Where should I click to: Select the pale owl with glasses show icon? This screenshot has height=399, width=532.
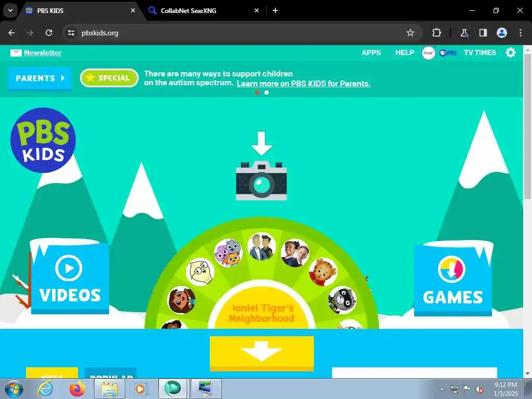click(200, 272)
